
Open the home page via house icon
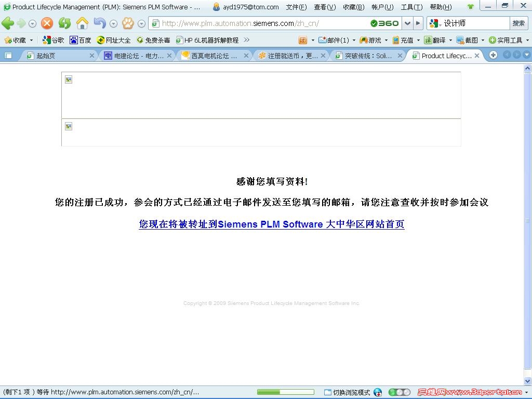[x=82, y=23]
